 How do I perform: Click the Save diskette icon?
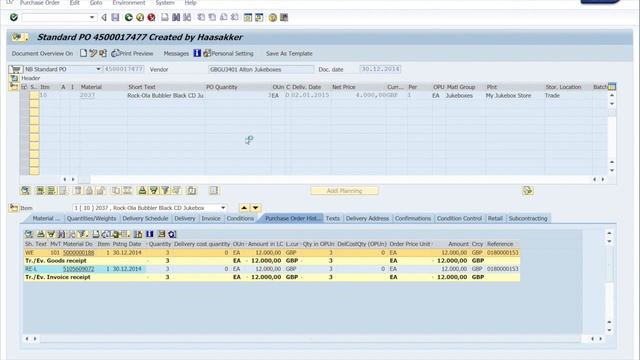coord(116,17)
